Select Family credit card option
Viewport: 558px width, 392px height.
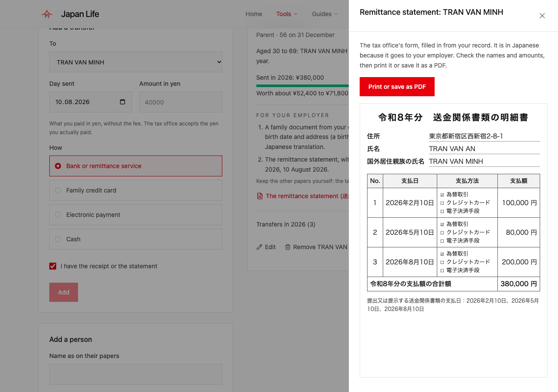[136, 190]
